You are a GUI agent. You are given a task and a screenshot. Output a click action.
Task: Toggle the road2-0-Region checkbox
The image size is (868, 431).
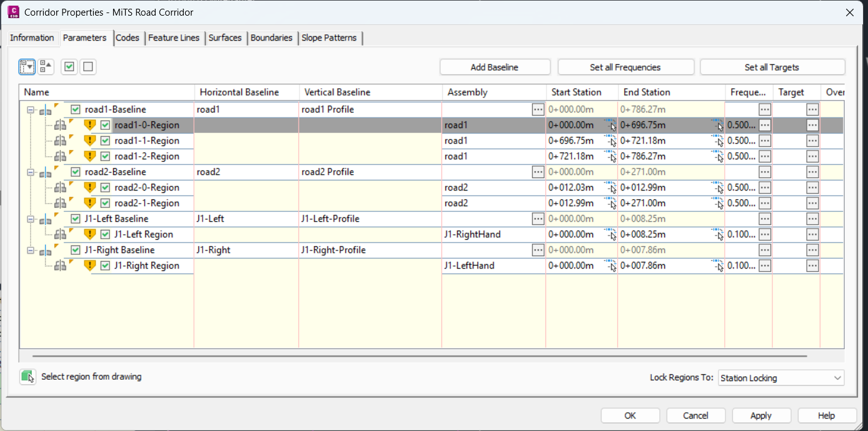(105, 187)
